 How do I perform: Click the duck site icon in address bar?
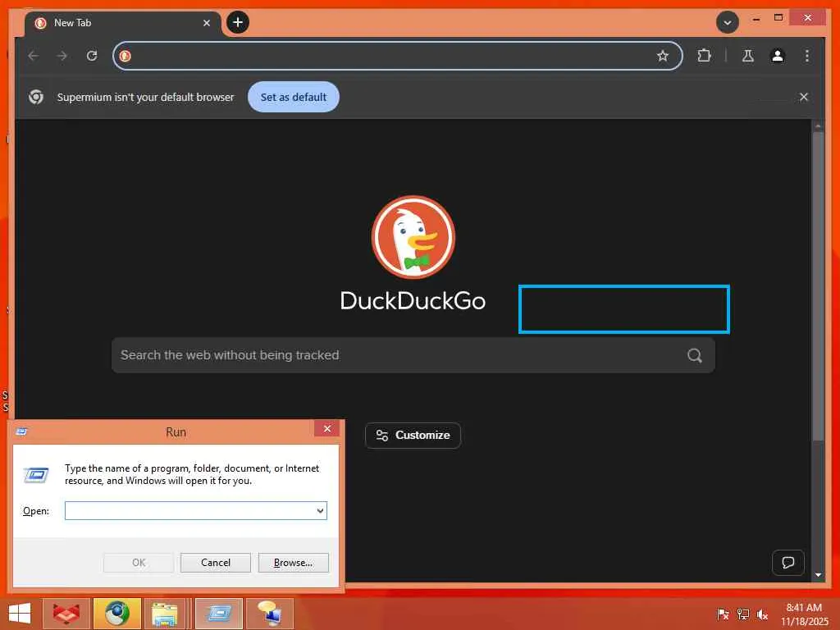126,56
